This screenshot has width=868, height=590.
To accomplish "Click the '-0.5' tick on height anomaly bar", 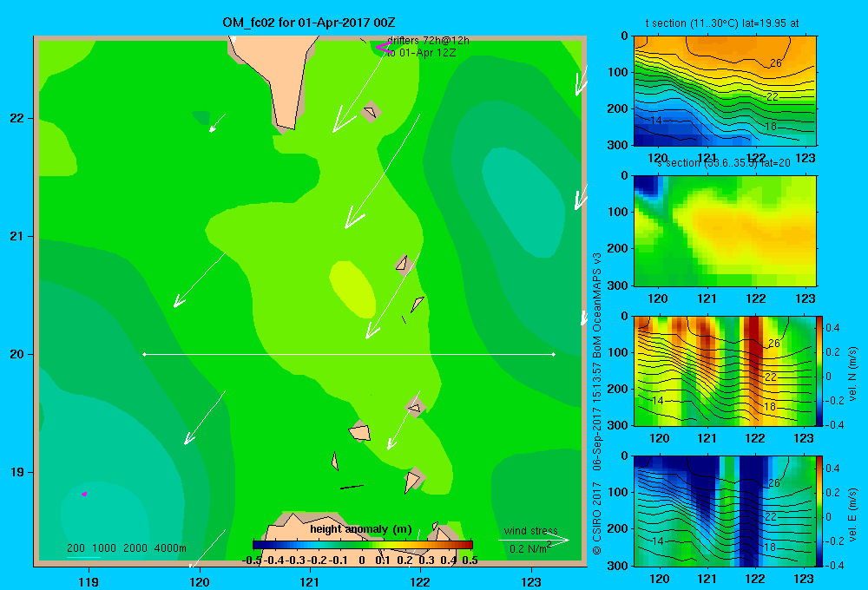I will (x=252, y=560).
